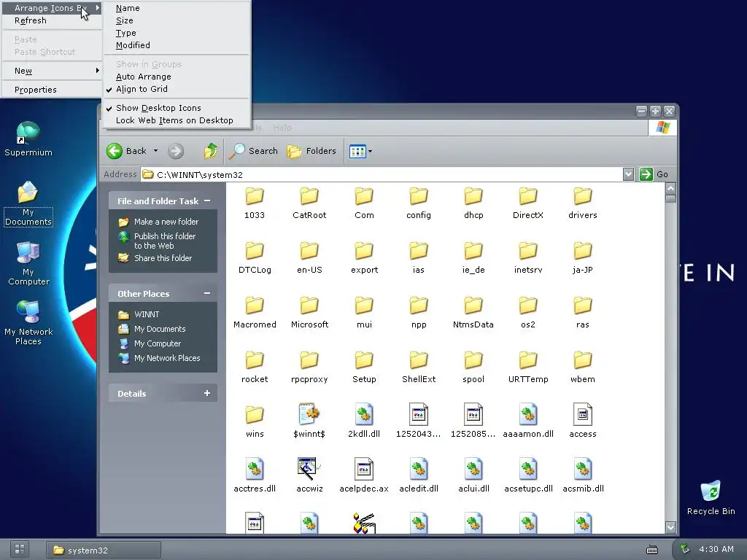Open the New submenu

coord(52,71)
